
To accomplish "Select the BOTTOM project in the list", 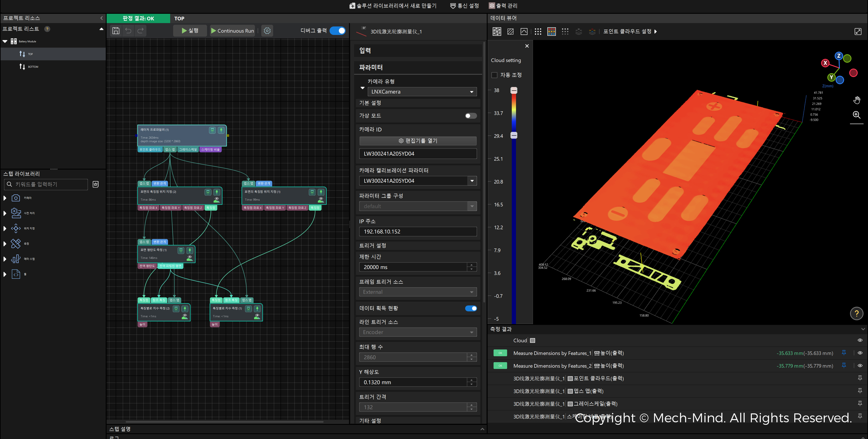I will tap(33, 67).
